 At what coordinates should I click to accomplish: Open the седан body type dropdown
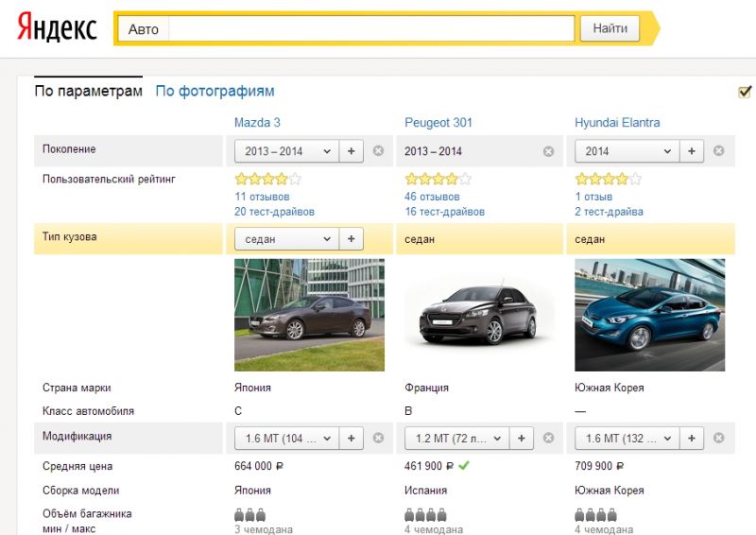click(x=287, y=239)
